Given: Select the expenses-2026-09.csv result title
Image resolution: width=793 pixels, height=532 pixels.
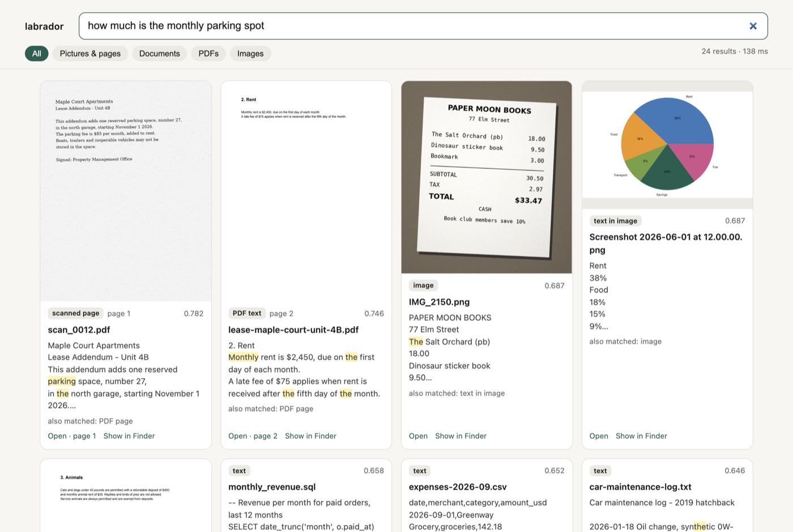Looking at the screenshot, I should tap(458, 487).
